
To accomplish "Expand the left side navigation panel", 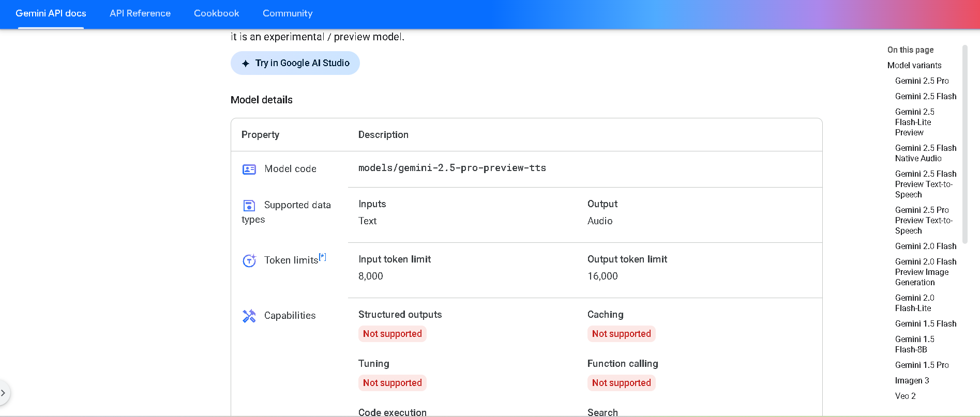I will 4,393.
